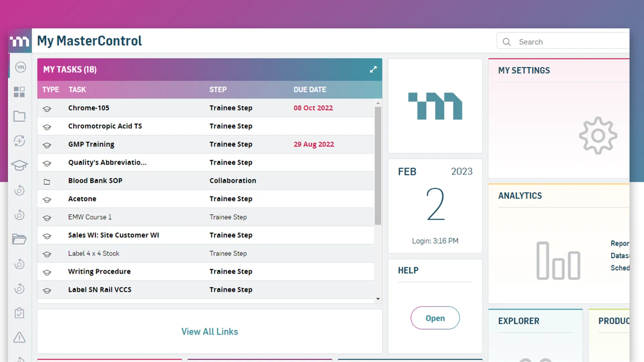The width and height of the screenshot is (644, 362).
Task: Click the scroll down arrow of task list
Action: (378, 299)
